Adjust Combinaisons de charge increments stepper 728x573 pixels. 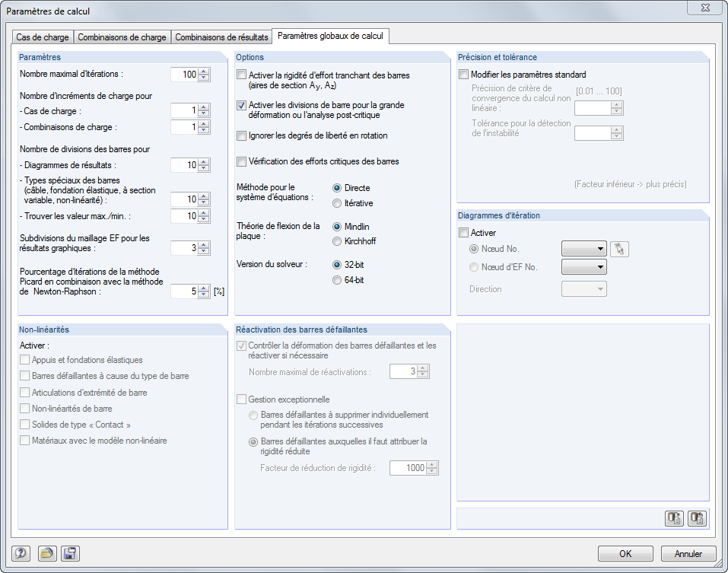204,127
